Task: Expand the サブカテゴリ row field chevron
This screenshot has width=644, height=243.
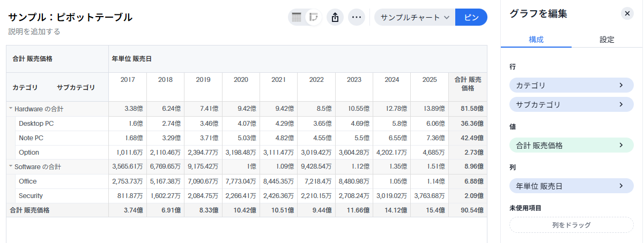Action: (x=621, y=104)
